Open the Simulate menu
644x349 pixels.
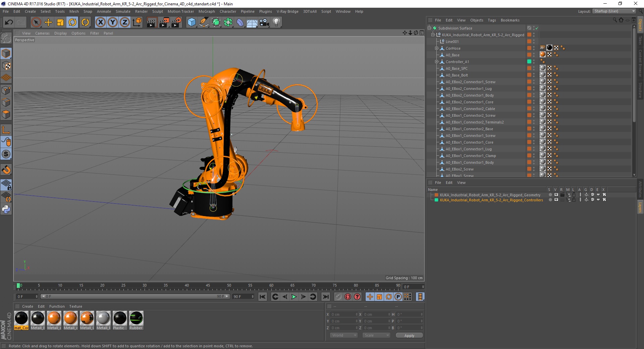tap(123, 11)
